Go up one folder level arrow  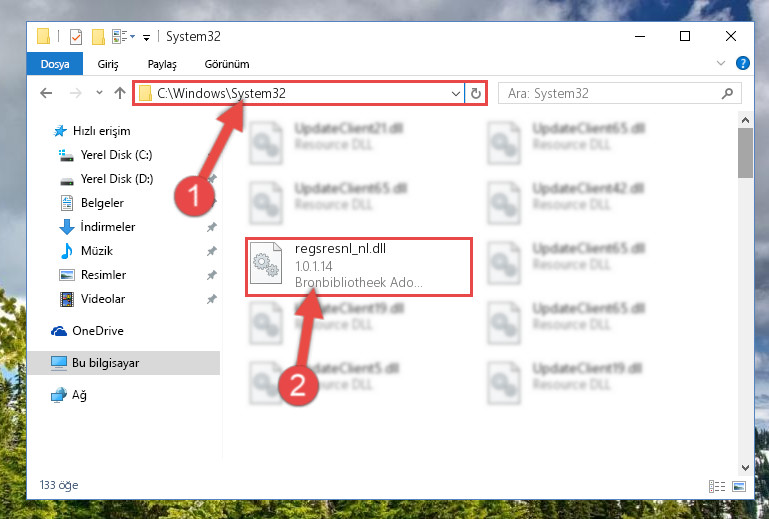click(x=120, y=93)
